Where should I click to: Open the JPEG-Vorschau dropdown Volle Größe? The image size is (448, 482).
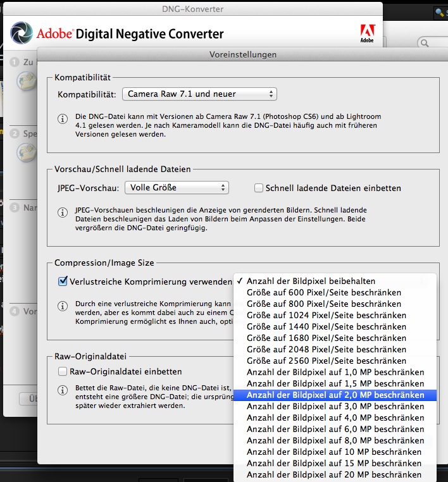(177, 187)
